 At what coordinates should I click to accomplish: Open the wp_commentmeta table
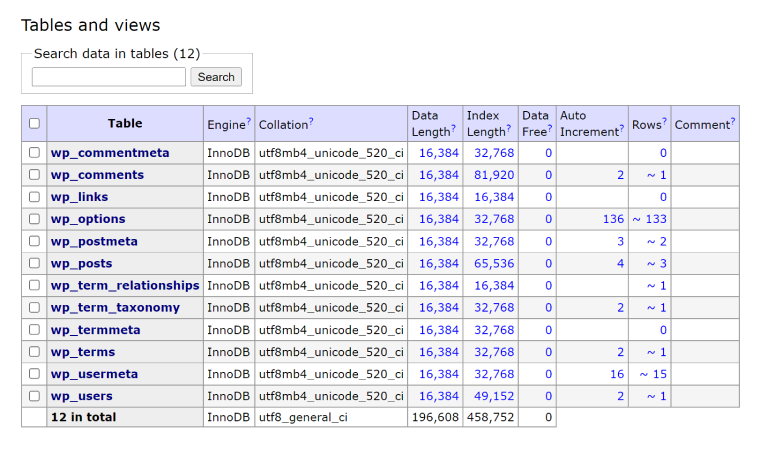point(110,153)
